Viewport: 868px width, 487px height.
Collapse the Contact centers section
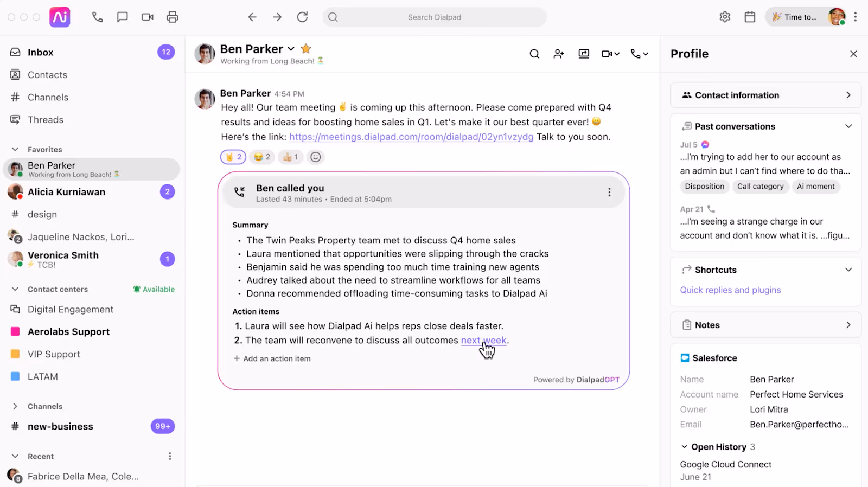[x=15, y=290]
